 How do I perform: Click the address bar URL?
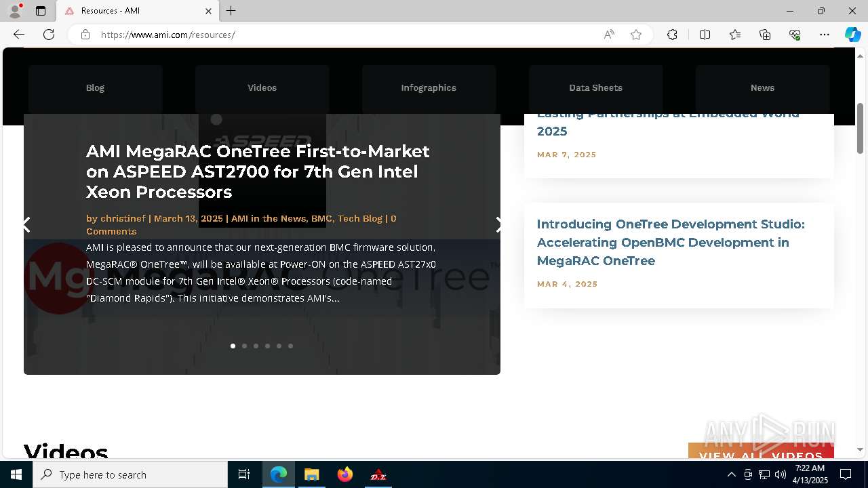pos(167,35)
